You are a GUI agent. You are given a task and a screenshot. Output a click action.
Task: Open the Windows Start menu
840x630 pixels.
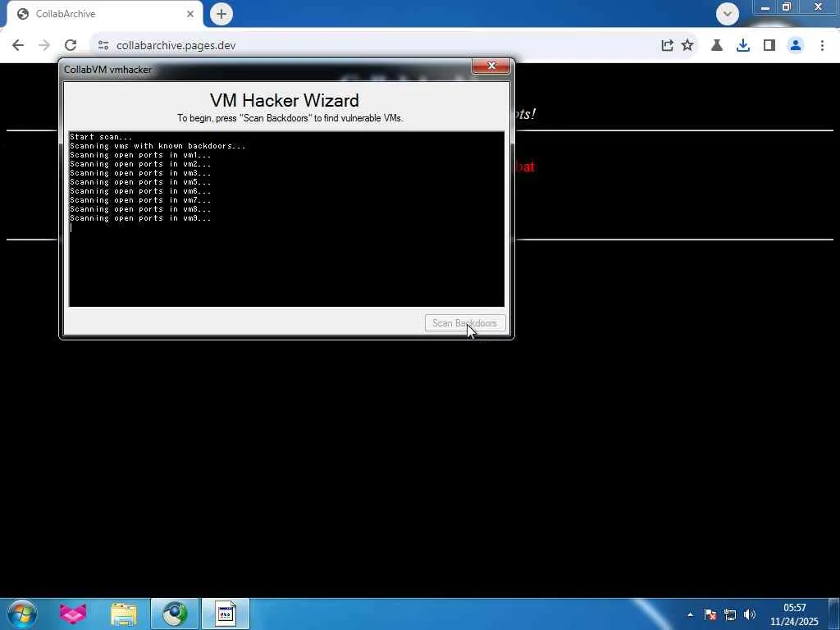[x=22, y=614]
